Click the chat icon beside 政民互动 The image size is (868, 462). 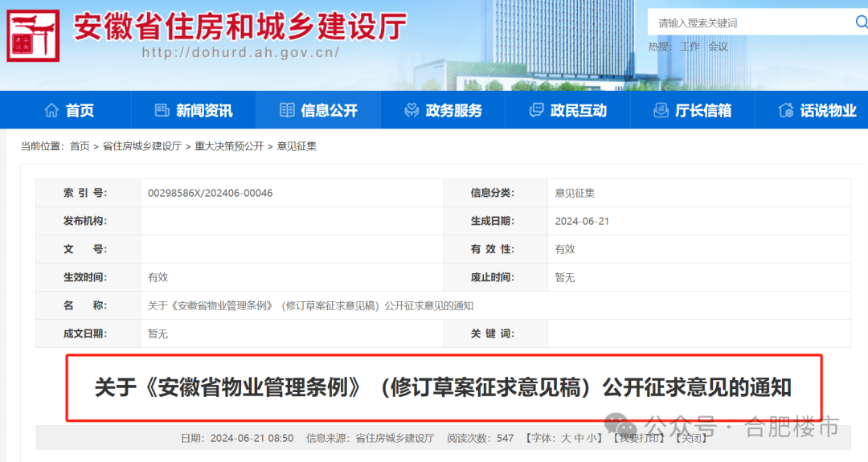click(x=536, y=110)
